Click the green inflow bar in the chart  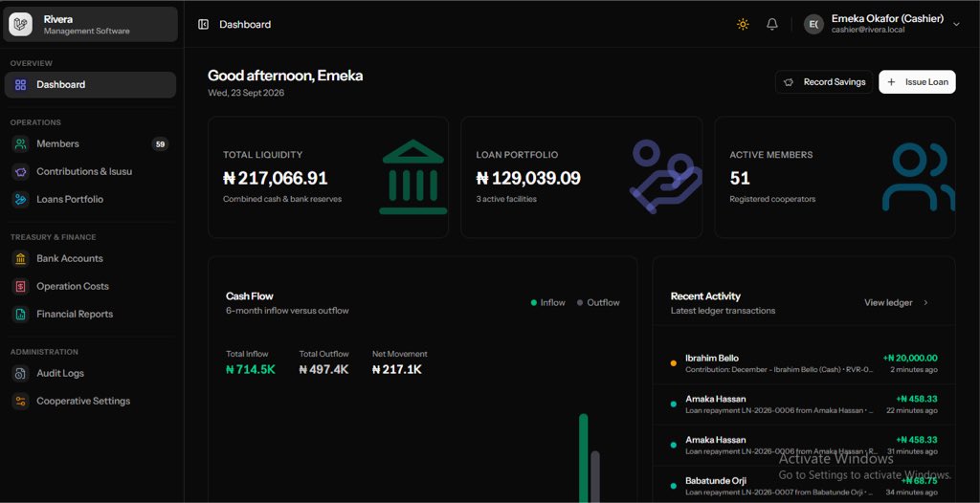pos(583,458)
